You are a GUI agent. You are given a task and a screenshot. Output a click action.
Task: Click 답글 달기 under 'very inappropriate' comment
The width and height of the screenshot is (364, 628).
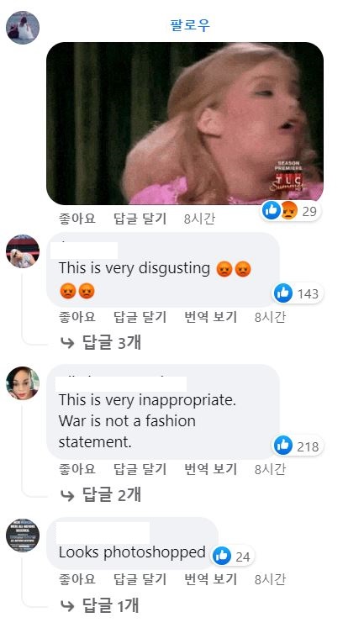tap(140, 469)
